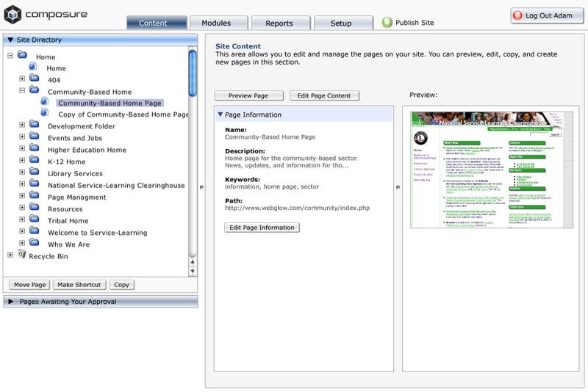This screenshot has width=588, height=392.
Task: Switch to the Modules tab
Action: pyautogui.click(x=216, y=23)
